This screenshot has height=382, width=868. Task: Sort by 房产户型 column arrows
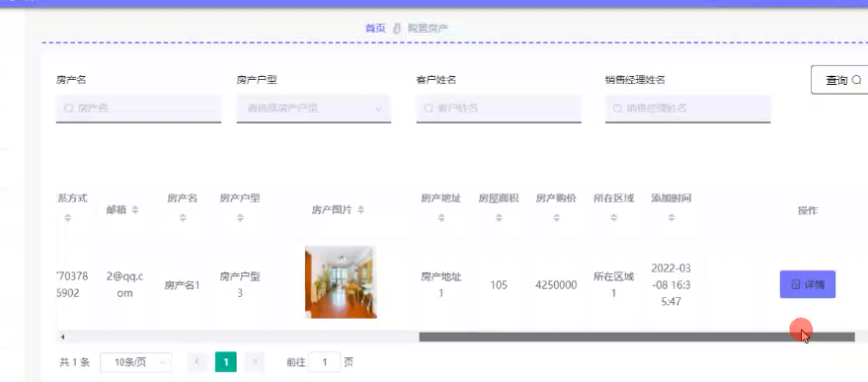tap(240, 218)
